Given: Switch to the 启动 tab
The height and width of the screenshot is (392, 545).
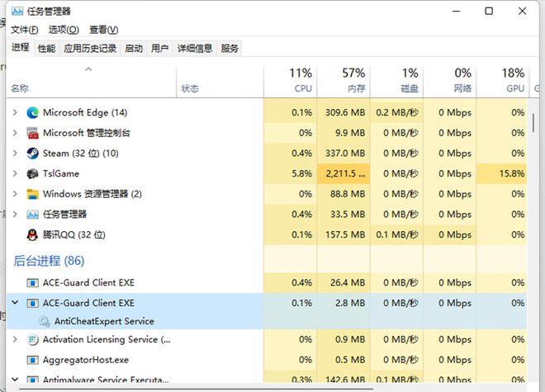Looking at the screenshot, I should click(x=134, y=49).
